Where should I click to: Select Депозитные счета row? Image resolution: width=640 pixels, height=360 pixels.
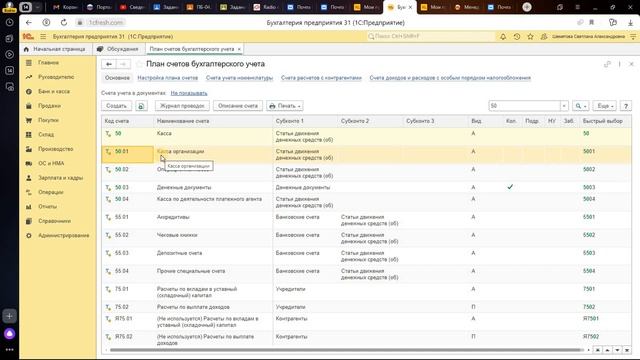[366, 256]
